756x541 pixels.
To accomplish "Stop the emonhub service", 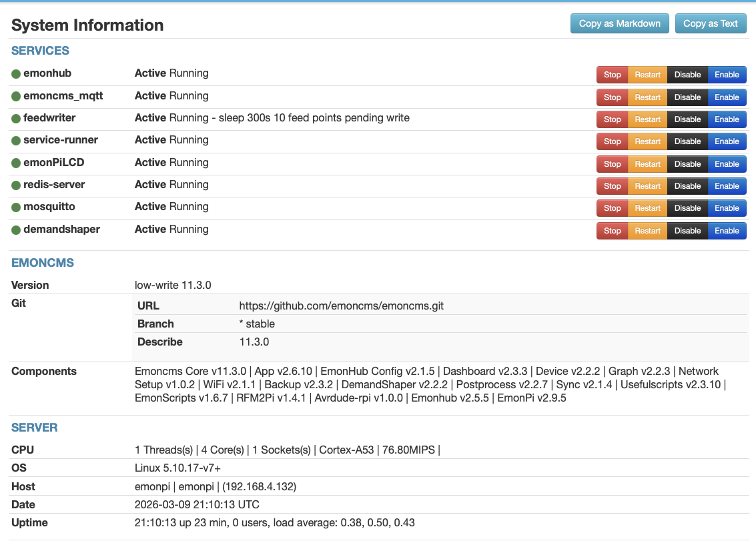I will tap(612, 75).
